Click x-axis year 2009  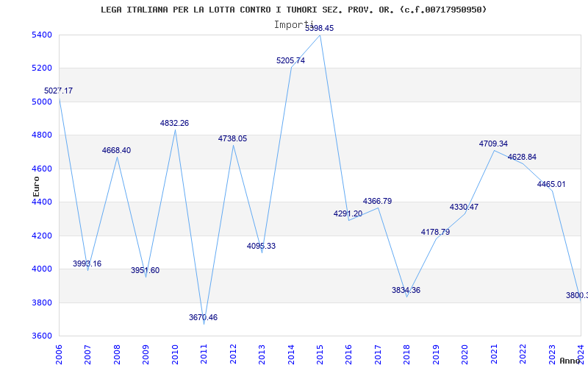tap(146, 354)
